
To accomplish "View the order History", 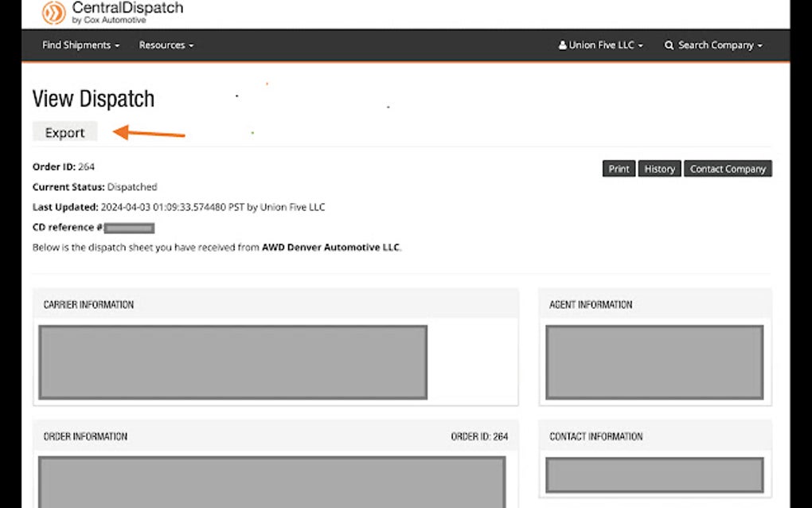I will pyautogui.click(x=659, y=168).
